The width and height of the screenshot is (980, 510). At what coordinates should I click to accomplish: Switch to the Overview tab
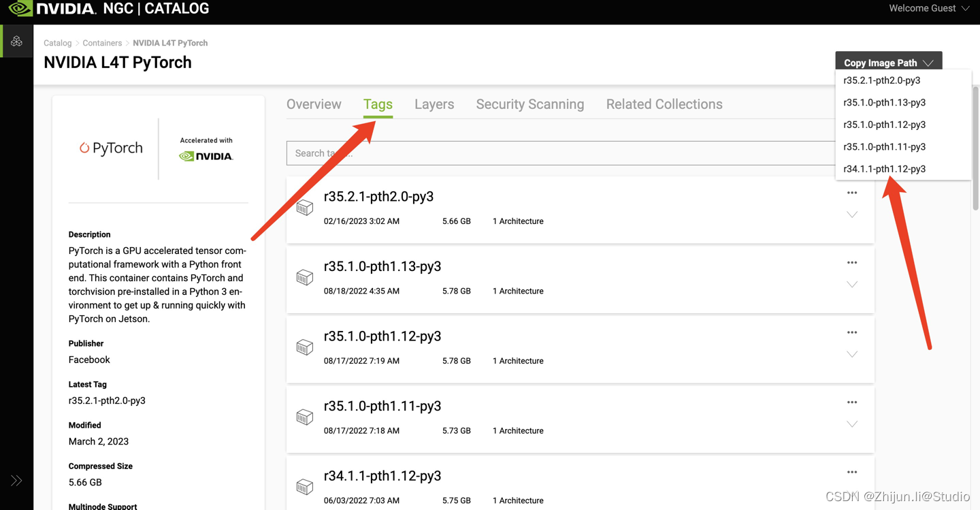(x=314, y=104)
